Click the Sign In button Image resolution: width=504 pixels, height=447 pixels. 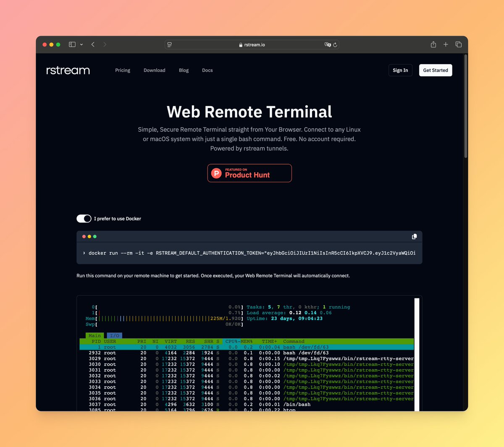(400, 70)
